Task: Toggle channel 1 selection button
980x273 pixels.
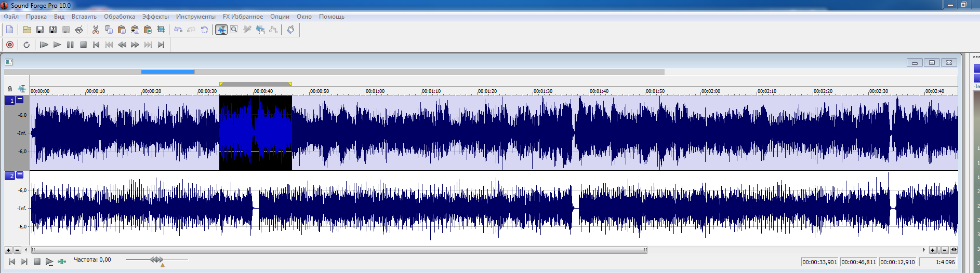Action: coord(10,101)
